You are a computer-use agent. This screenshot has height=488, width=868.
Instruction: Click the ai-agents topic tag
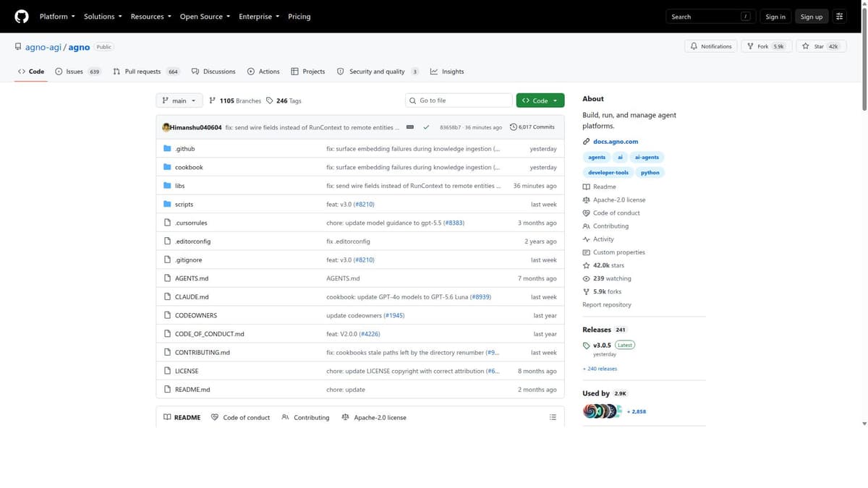647,157
